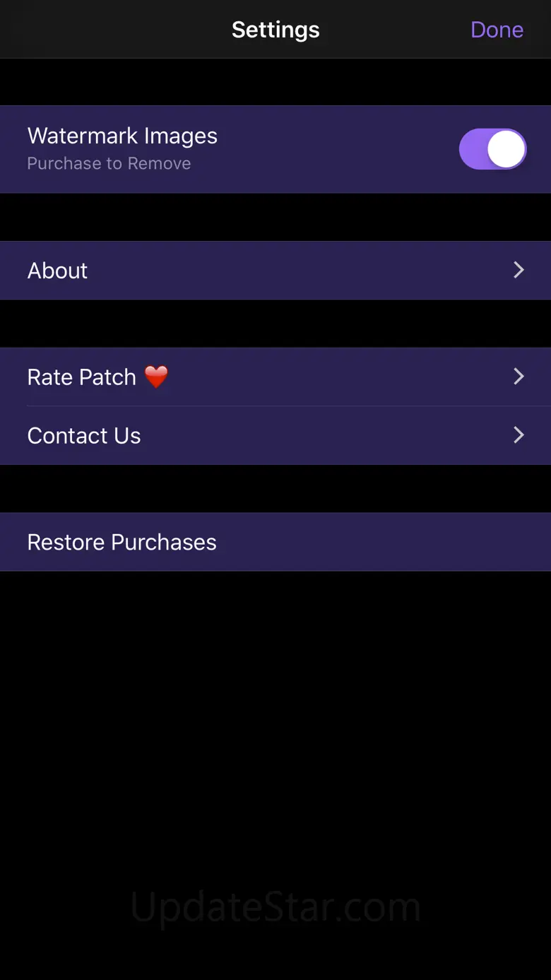This screenshot has height=980, width=551.
Task: Tap the Watermark Images label
Action: pyautogui.click(x=122, y=136)
